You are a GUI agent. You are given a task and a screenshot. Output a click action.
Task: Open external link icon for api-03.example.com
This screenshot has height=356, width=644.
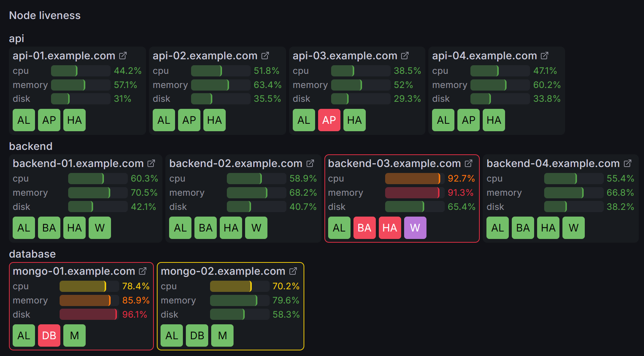pos(405,56)
